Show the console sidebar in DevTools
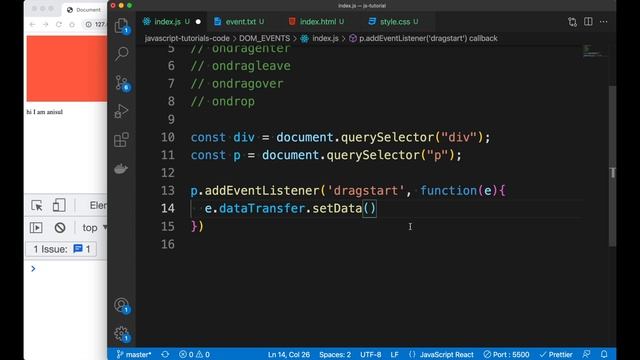The image size is (640, 360). tap(36, 227)
